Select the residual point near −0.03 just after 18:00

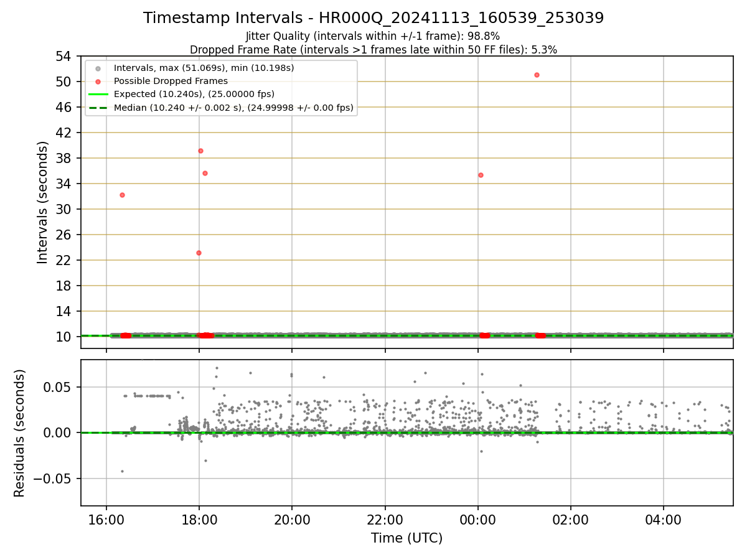click(x=205, y=460)
